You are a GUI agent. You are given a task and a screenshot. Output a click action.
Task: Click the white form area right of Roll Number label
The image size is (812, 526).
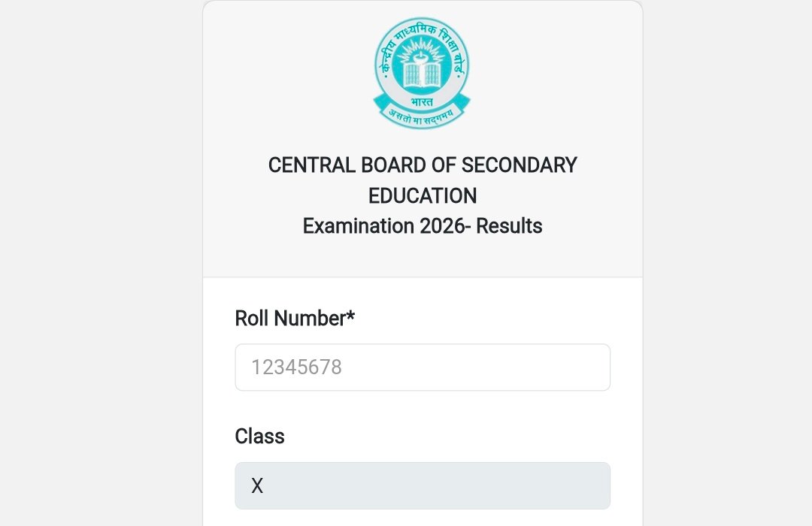[x=489, y=319]
